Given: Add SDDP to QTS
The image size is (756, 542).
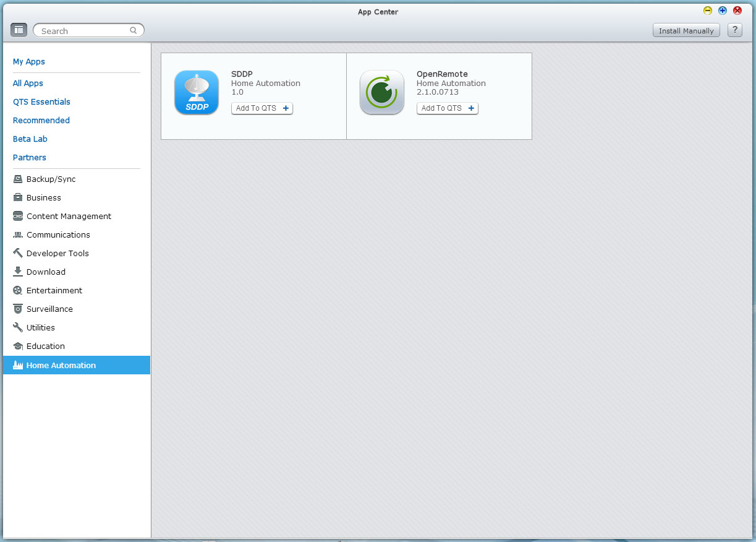Looking at the screenshot, I should click(262, 108).
